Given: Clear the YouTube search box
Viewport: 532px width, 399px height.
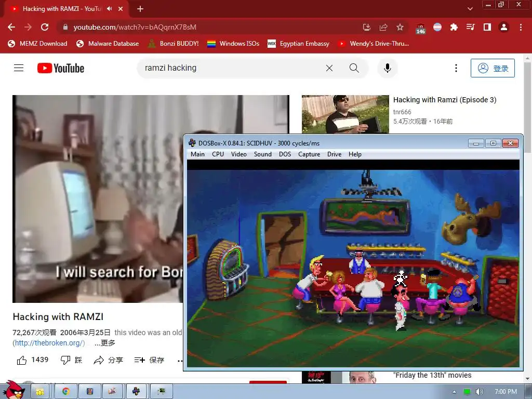Looking at the screenshot, I should click(x=329, y=68).
